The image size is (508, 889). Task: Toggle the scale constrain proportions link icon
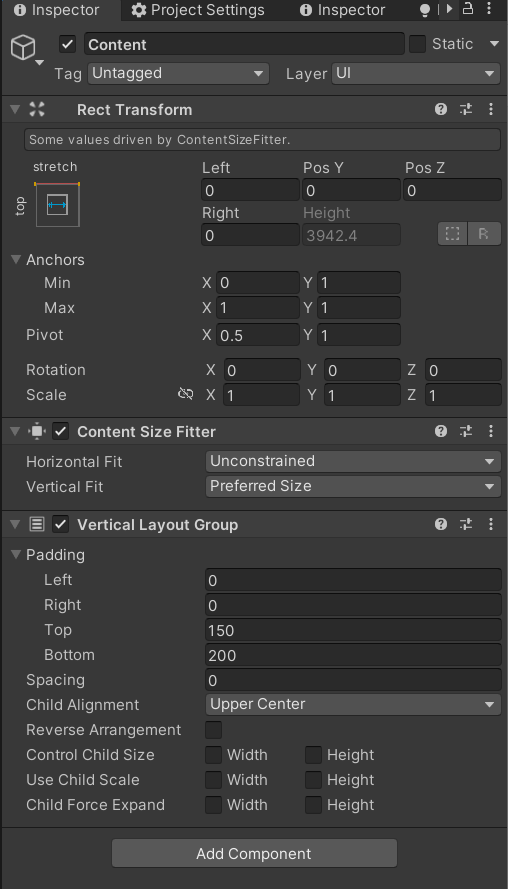tap(185, 394)
